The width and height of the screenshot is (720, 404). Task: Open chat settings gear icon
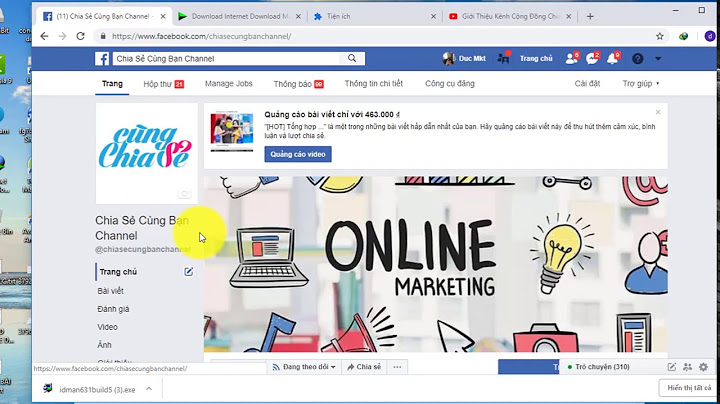[703, 367]
